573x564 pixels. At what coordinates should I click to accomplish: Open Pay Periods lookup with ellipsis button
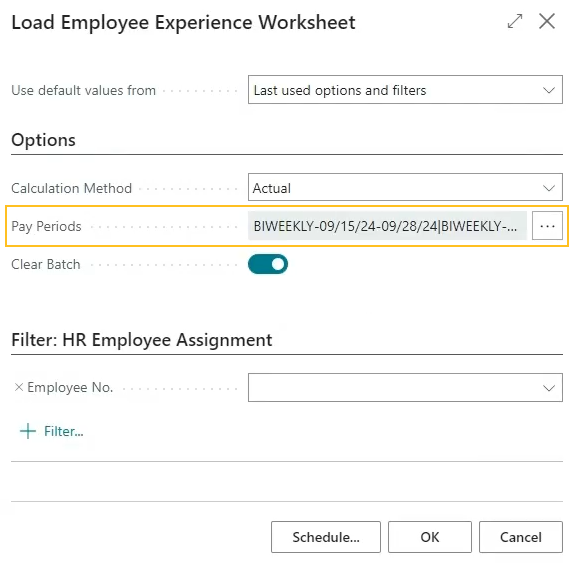(547, 226)
